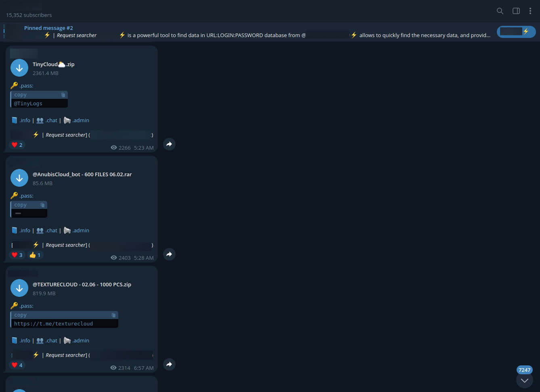The height and width of the screenshot is (392, 540).
Task: Click the download arrow for TinyCloud.zip
Action: tap(19, 68)
